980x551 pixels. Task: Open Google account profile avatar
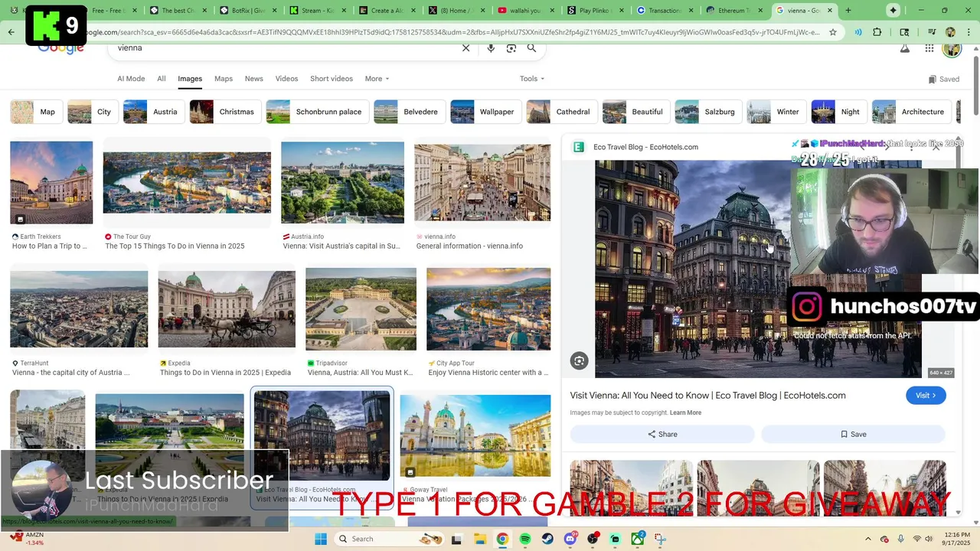(952, 48)
